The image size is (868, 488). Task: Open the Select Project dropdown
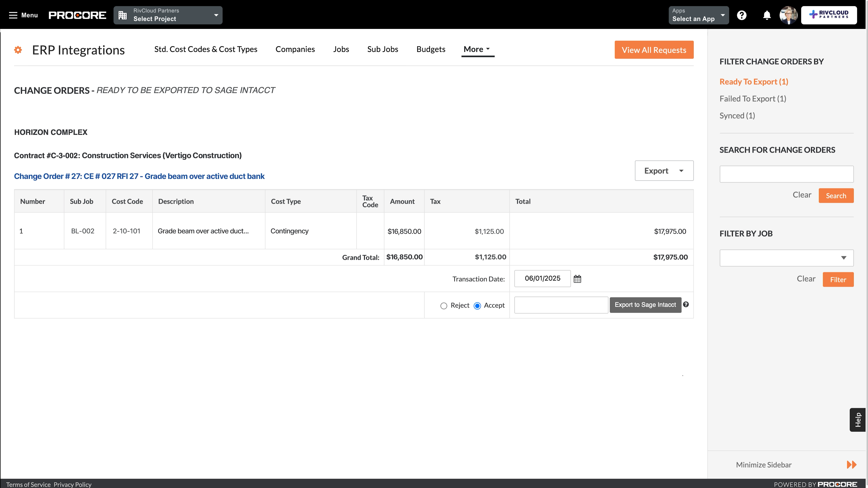(x=168, y=15)
